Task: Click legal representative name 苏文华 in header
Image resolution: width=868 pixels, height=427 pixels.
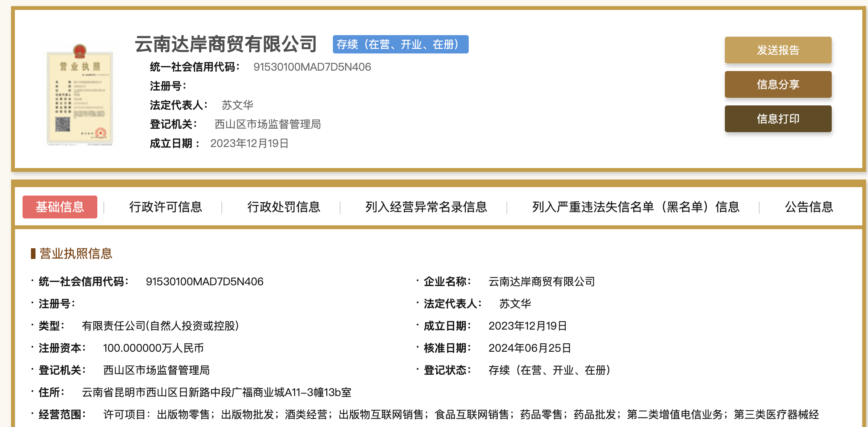Action: click(237, 105)
